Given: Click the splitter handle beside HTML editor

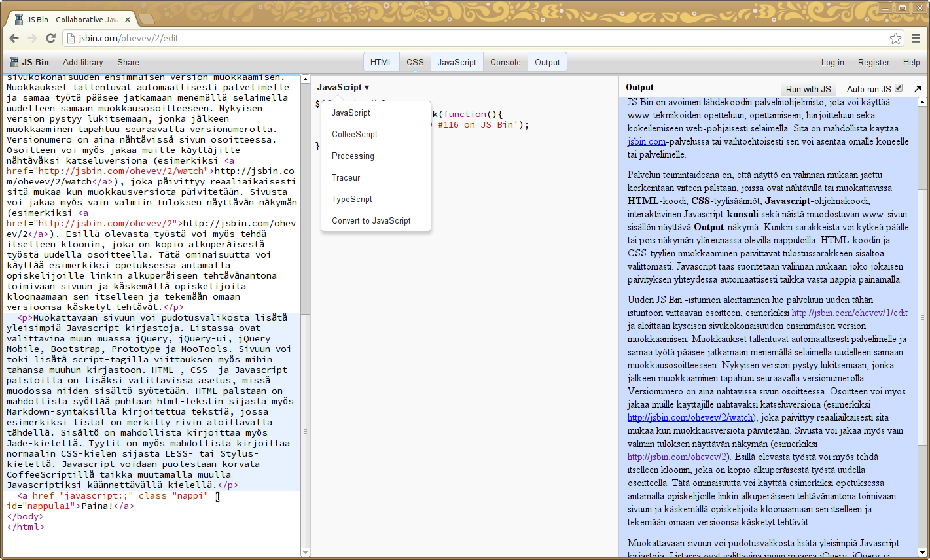Looking at the screenshot, I should [x=305, y=432].
